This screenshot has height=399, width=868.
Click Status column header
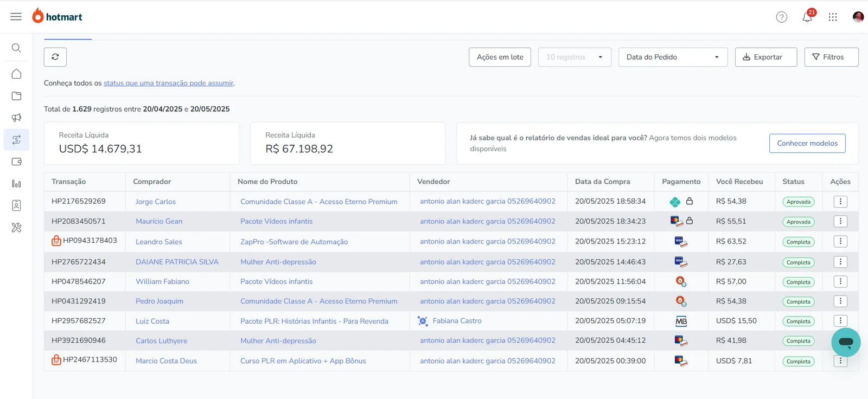(793, 182)
